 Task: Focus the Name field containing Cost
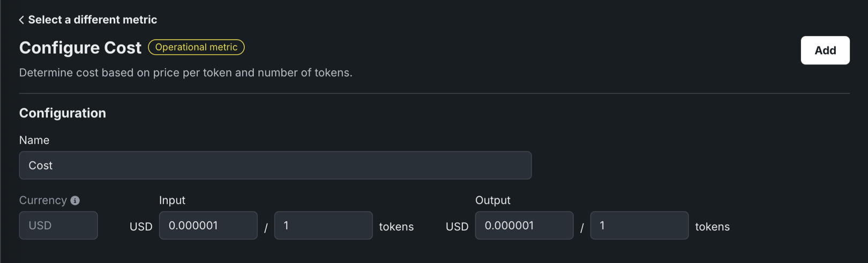(275, 165)
